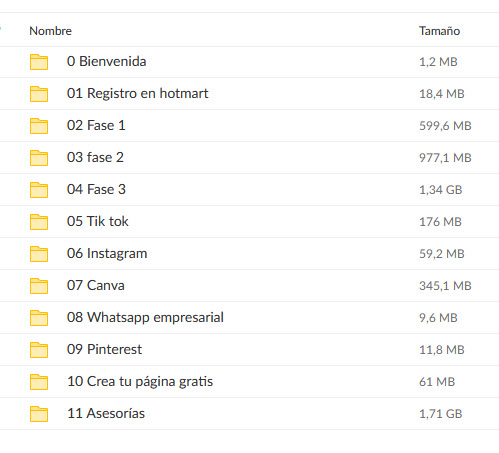The width and height of the screenshot is (499, 453).
Task: Open the 07 Canva folder icon
Action: (x=39, y=286)
